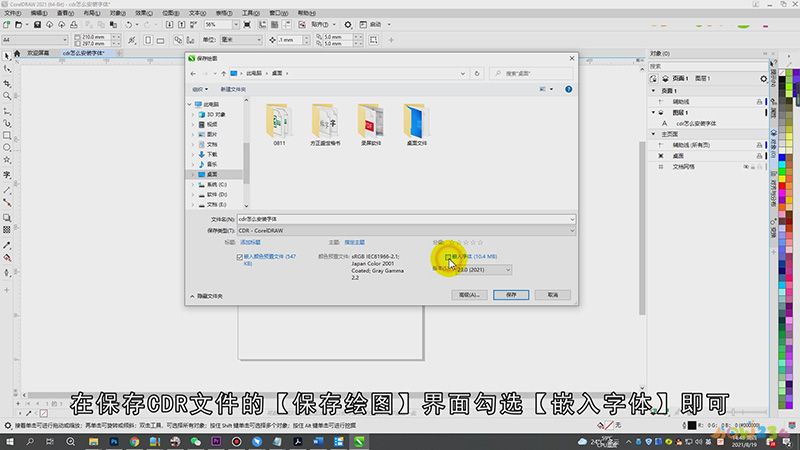Click the Export toolbar icon
Image resolution: width=800 pixels, height=450 pixels.
coord(182,24)
